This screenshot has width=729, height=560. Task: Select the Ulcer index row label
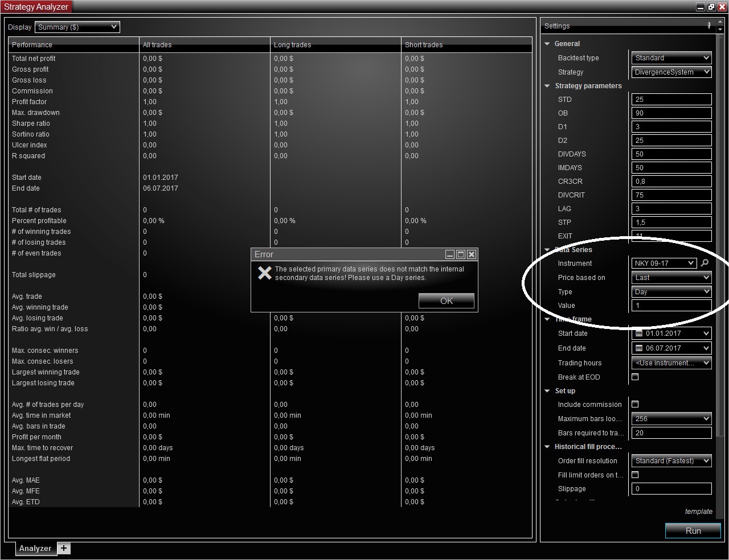coord(29,145)
